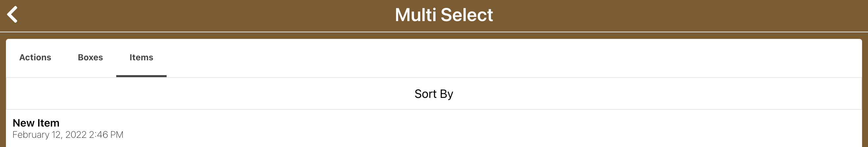Return to previous screen via back arrow
Image resolution: width=868 pixels, height=147 pixels.
tap(13, 15)
